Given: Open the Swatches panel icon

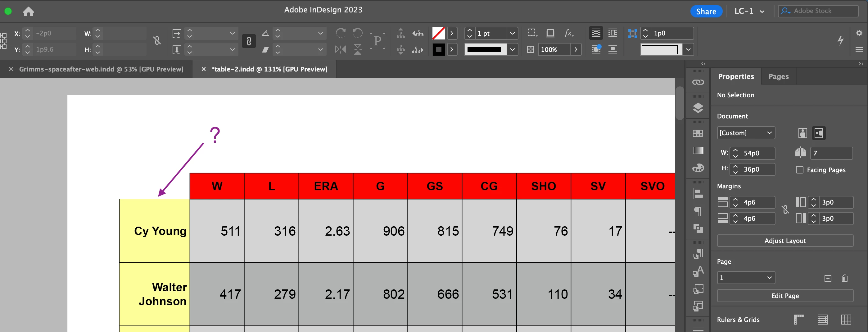Looking at the screenshot, I should click(698, 133).
